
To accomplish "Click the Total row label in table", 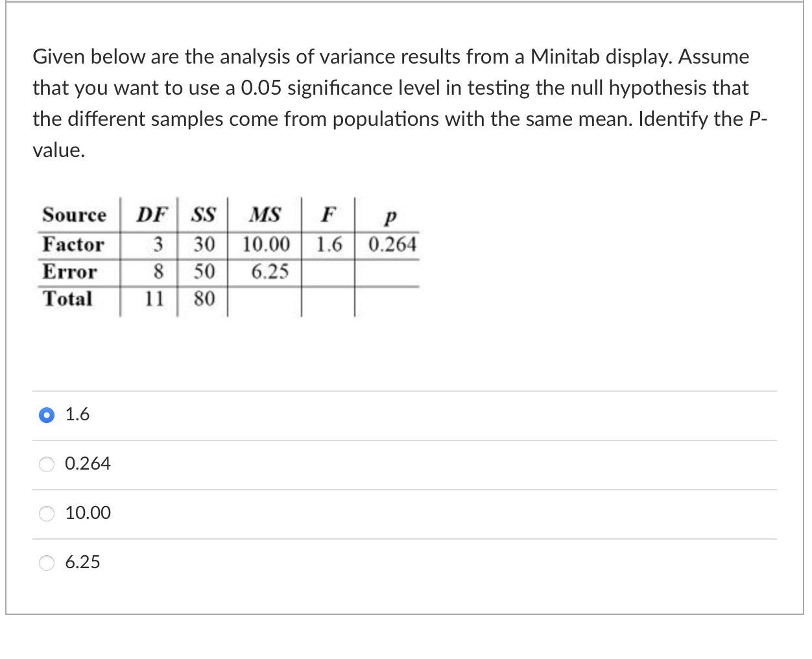I will 67,298.
